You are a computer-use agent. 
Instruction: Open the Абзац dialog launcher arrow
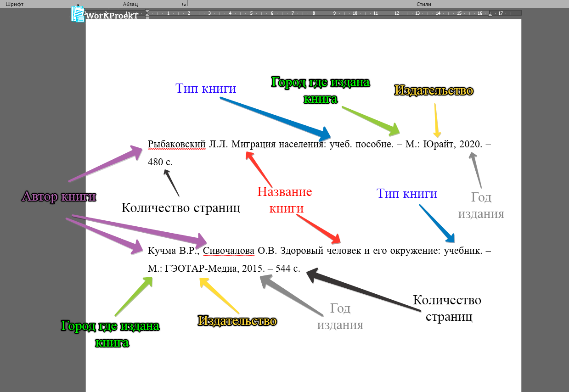[x=184, y=4]
